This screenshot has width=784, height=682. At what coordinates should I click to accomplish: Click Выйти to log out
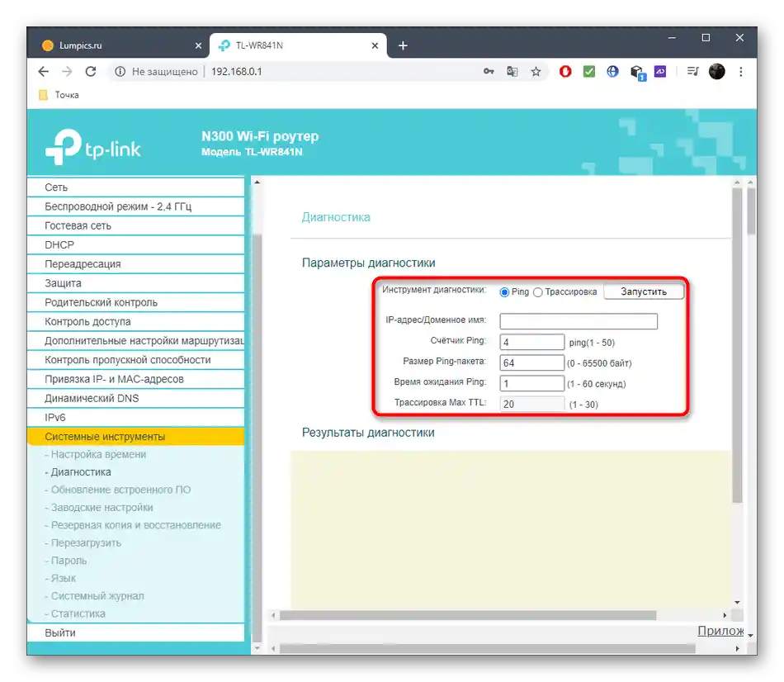136,633
